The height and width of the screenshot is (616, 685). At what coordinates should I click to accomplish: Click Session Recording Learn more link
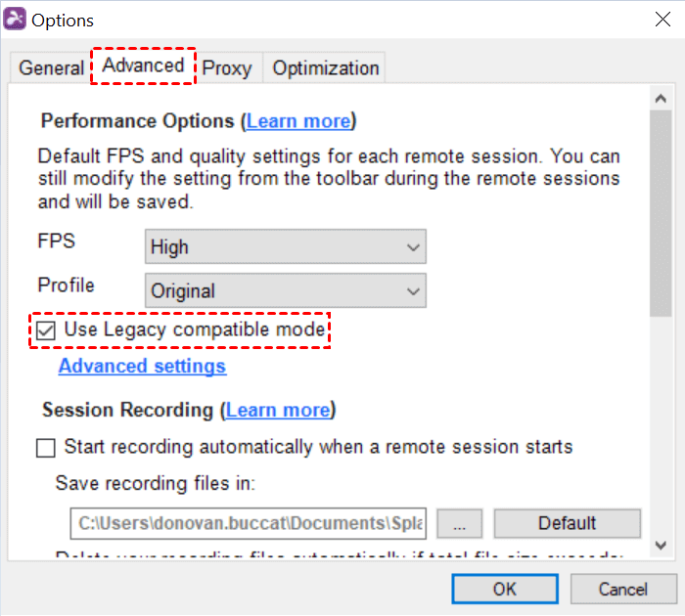click(x=277, y=410)
